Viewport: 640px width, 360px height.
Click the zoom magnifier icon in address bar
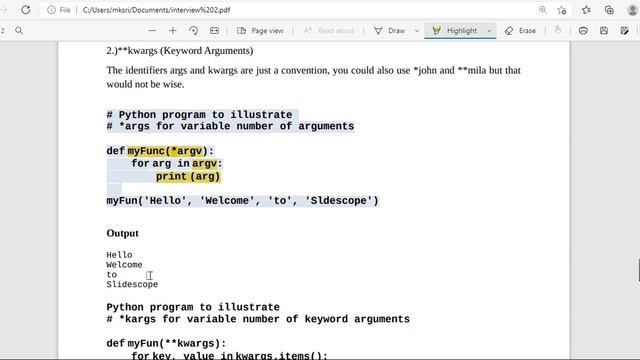[x=542, y=10]
